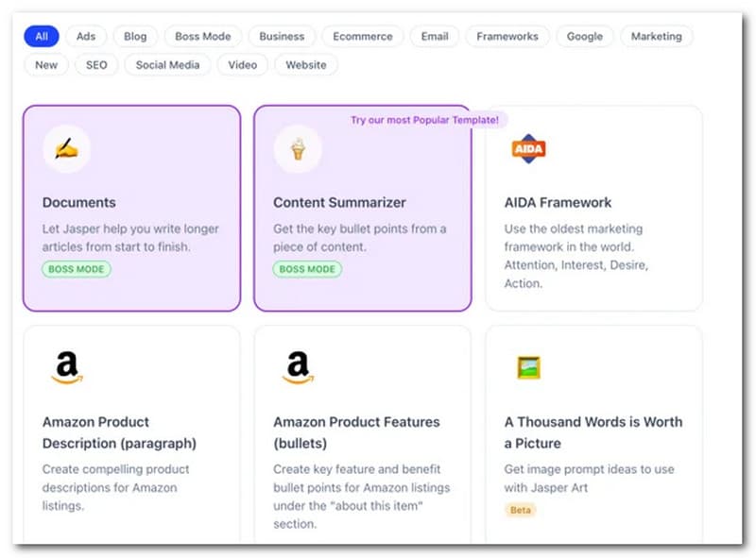Select the Marketing filter
This screenshot has width=756, height=558.
pos(656,36)
